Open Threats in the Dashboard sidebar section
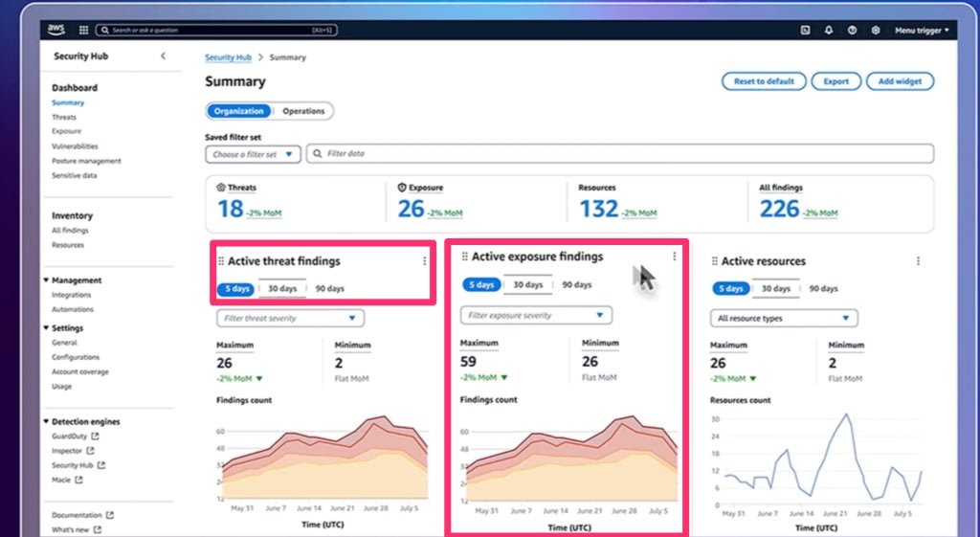The height and width of the screenshot is (537, 980). pyautogui.click(x=64, y=117)
